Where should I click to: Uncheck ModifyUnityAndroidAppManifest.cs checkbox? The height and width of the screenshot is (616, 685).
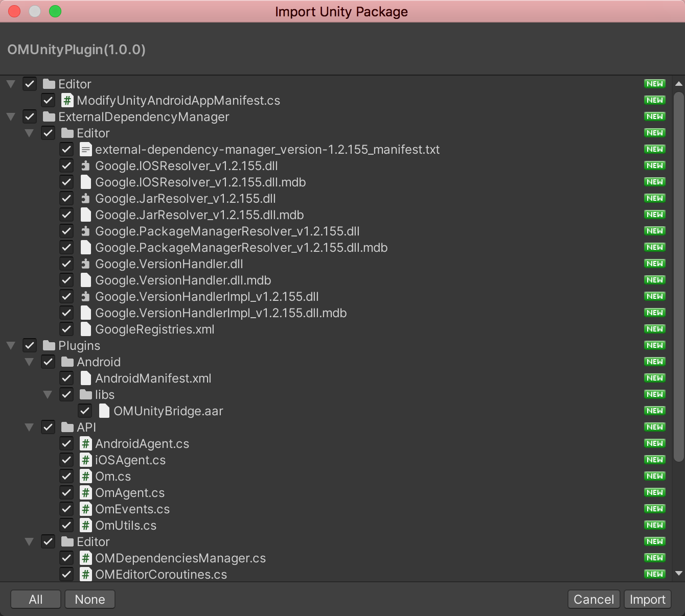click(48, 101)
